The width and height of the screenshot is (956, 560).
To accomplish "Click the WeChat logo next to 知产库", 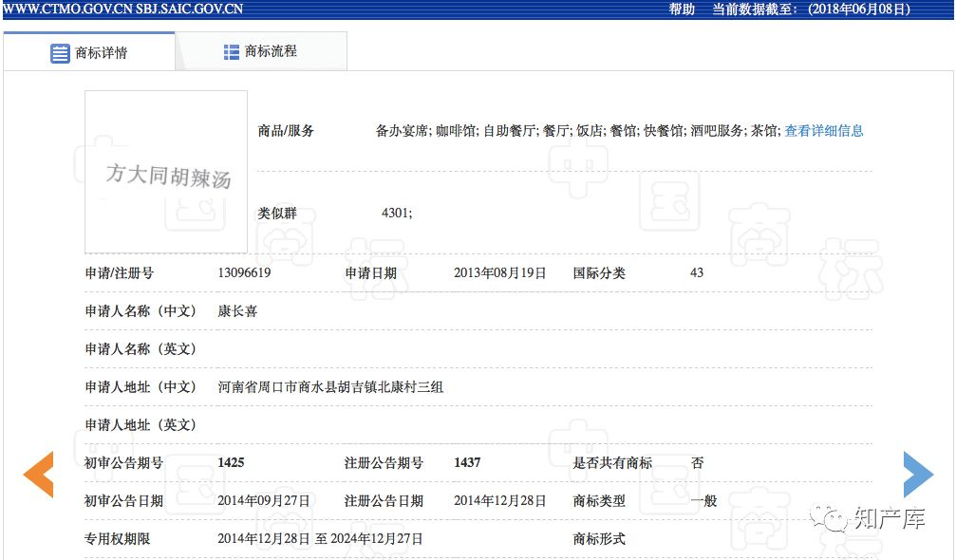I will point(836,518).
